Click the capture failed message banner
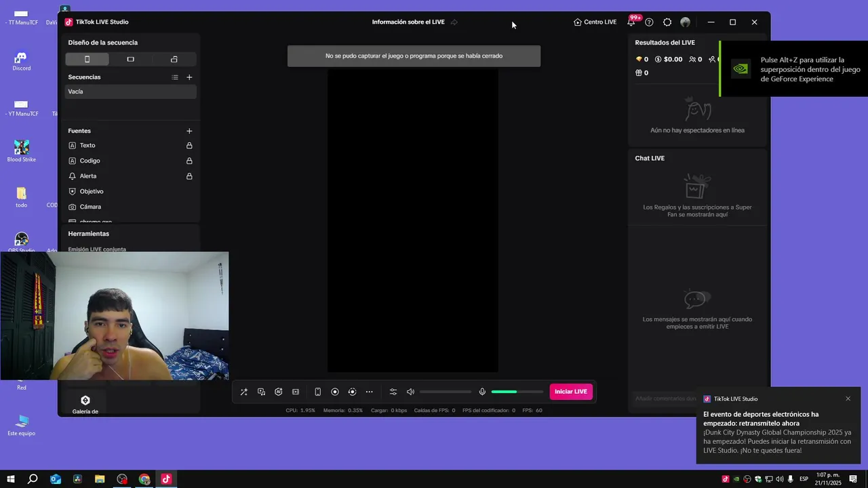Screen dimensions: 868x488 pos(414,56)
